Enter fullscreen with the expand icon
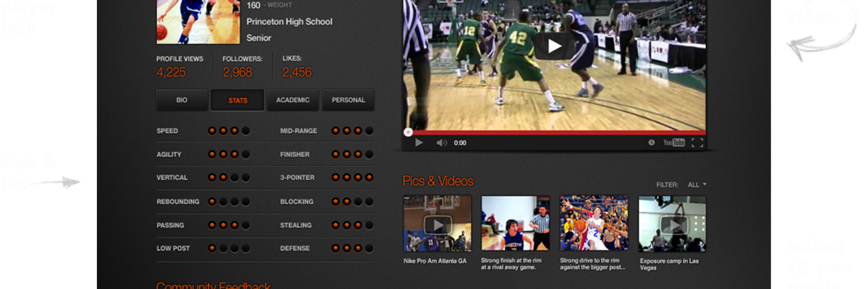868x289 pixels. [697, 143]
